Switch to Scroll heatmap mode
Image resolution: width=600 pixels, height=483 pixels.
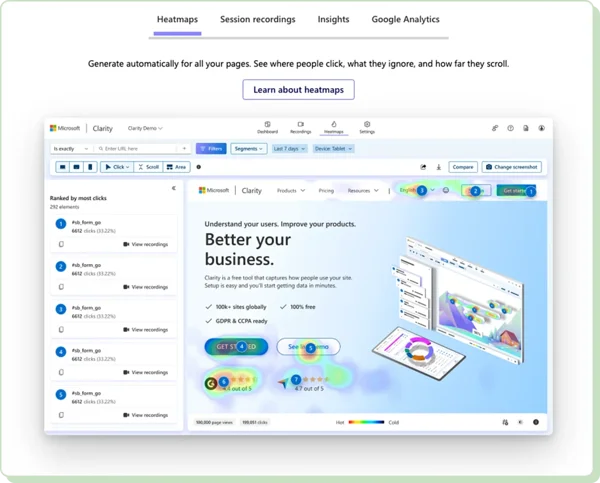click(x=148, y=167)
